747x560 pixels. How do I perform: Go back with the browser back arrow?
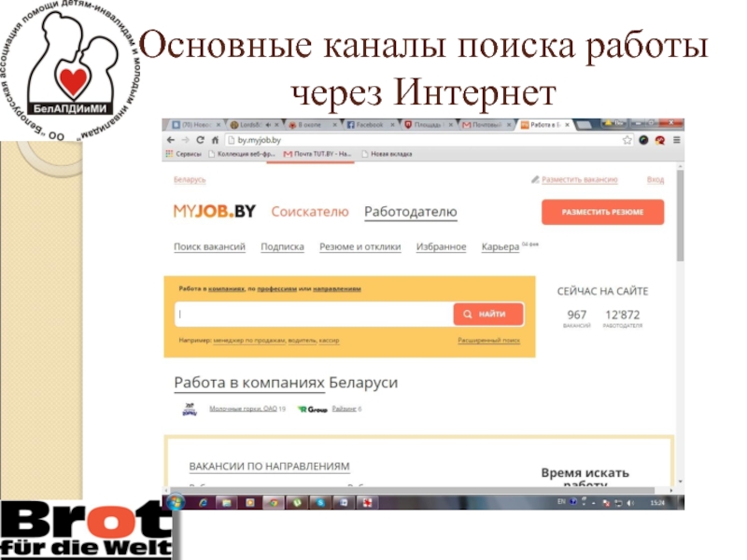coord(171,140)
